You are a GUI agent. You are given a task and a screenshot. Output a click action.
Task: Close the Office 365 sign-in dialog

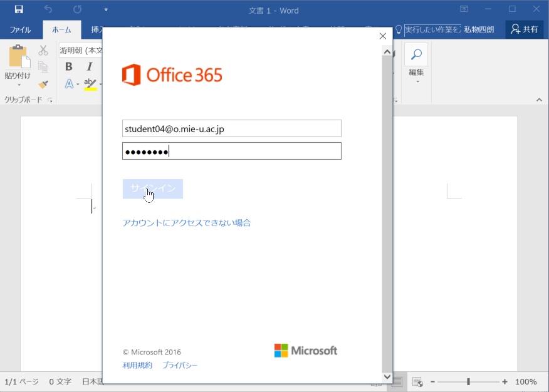[x=383, y=36]
